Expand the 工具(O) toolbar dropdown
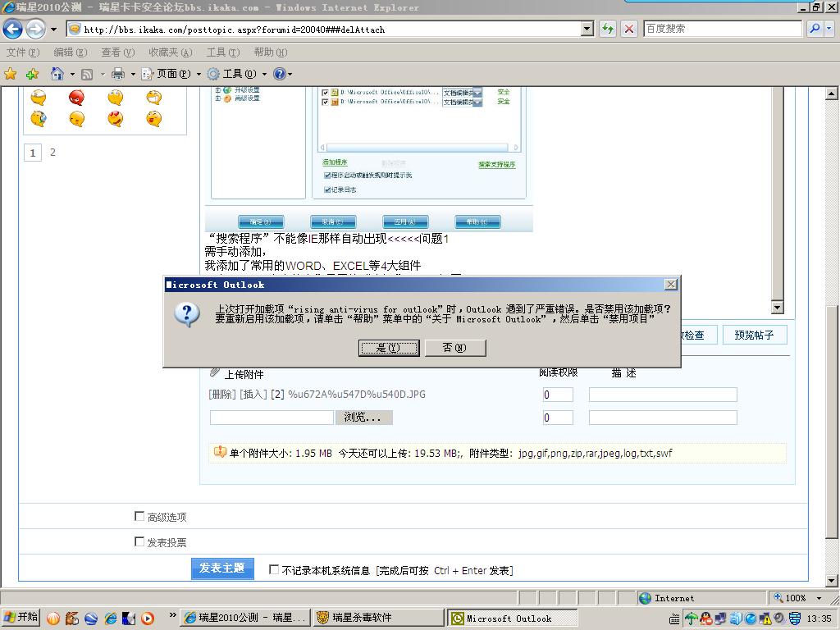 click(264, 74)
